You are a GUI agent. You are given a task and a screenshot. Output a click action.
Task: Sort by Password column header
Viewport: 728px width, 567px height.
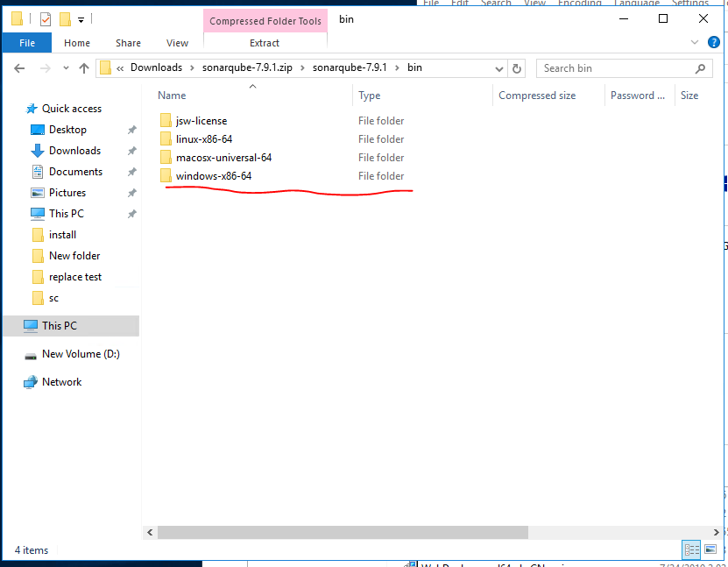[638, 96]
